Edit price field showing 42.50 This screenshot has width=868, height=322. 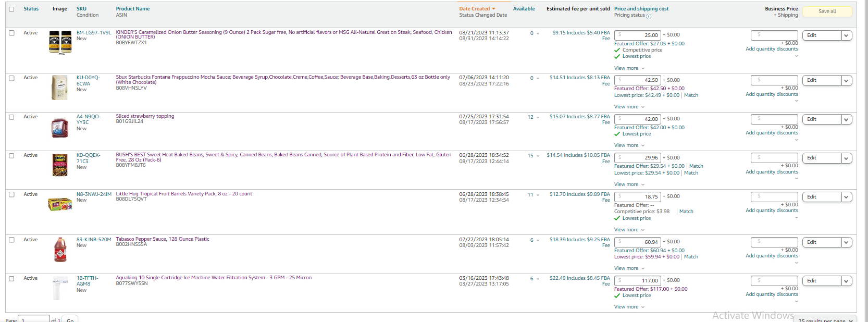[x=637, y=80]
